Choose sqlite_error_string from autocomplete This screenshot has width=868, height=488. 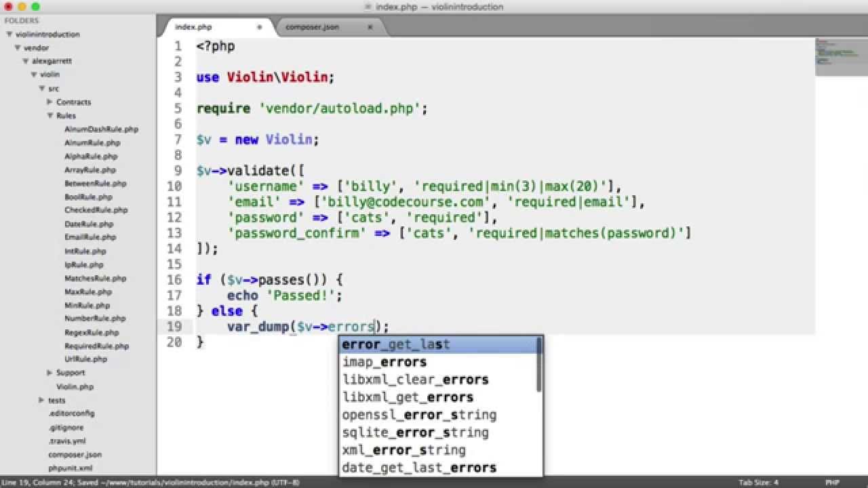(439, 432)
